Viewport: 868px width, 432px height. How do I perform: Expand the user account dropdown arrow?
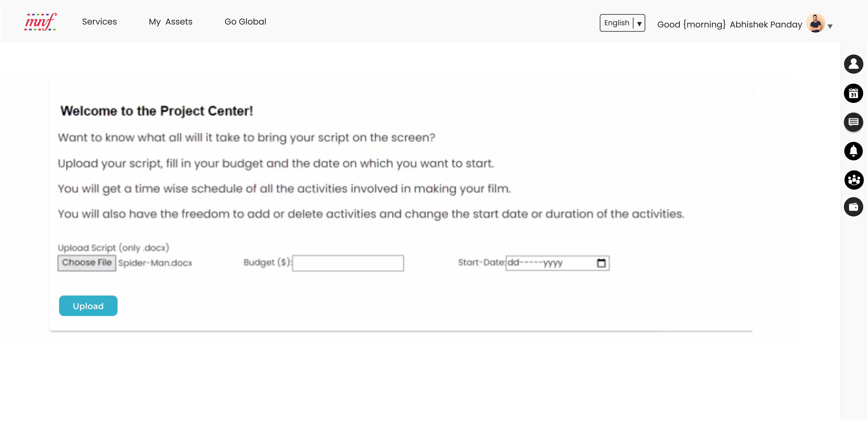click(x=830, y=26)
